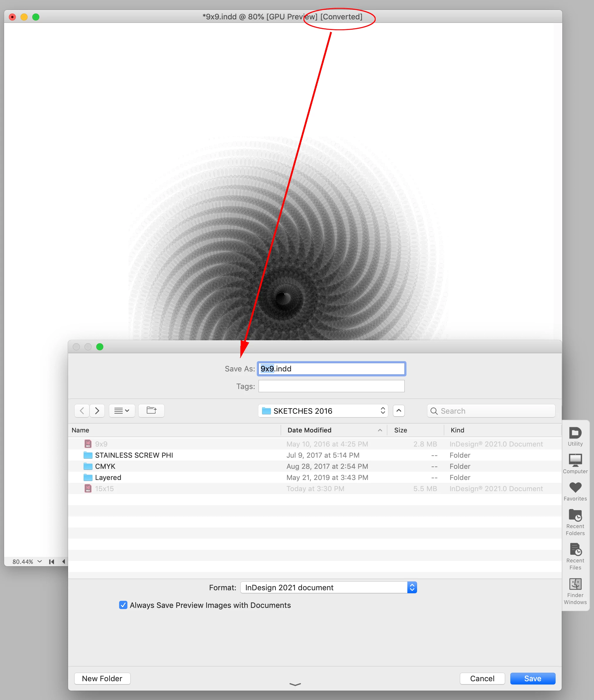Toggle Always Save Preview Images checkbox
This screenshot has height=700, width=594.
[x=123, y=605]
